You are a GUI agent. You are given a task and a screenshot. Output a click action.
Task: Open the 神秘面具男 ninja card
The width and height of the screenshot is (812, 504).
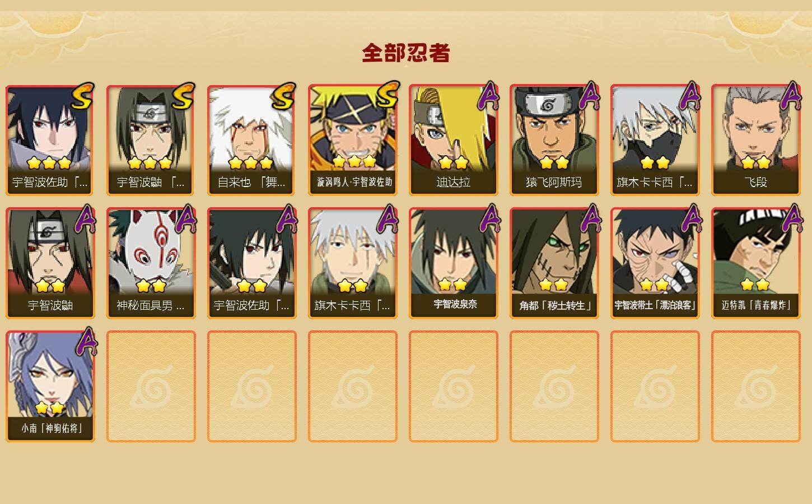coord(151,263)
